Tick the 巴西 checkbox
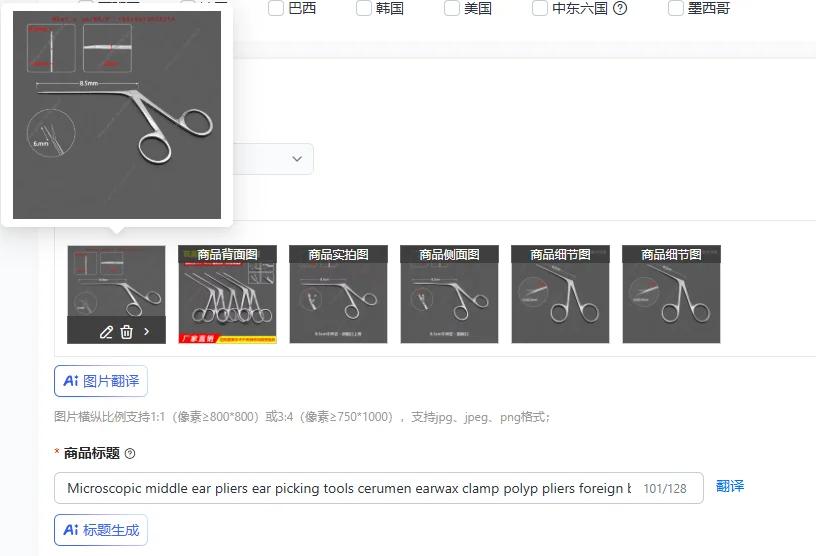816x556 pixels. [276, 8]
